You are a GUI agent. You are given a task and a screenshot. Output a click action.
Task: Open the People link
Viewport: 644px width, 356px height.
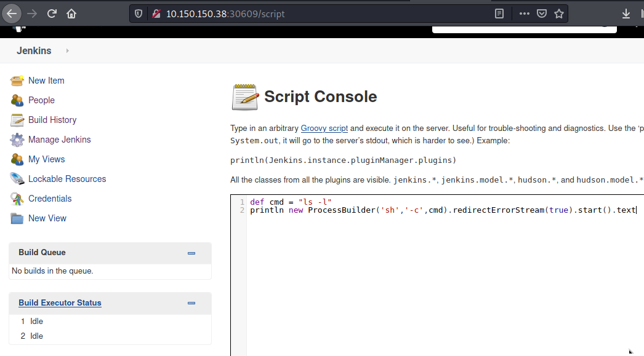(x=41, y=100)
